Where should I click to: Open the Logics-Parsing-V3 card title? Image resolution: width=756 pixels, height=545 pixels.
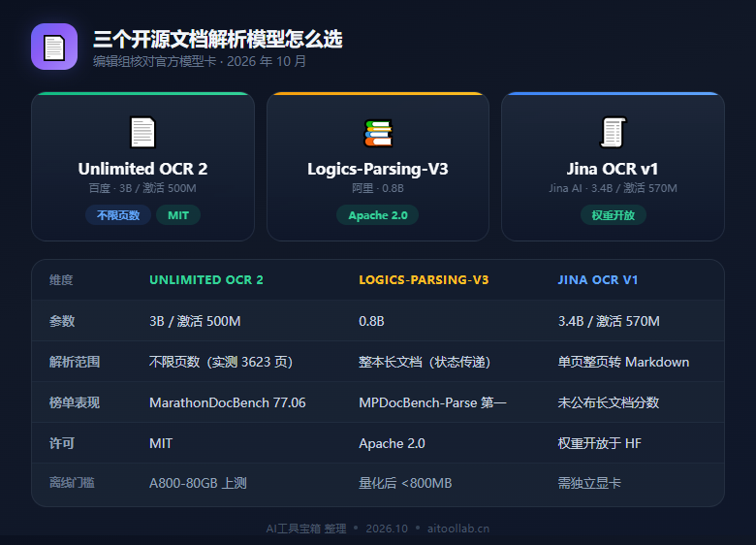pyautogui.click(x=378, y=169)
